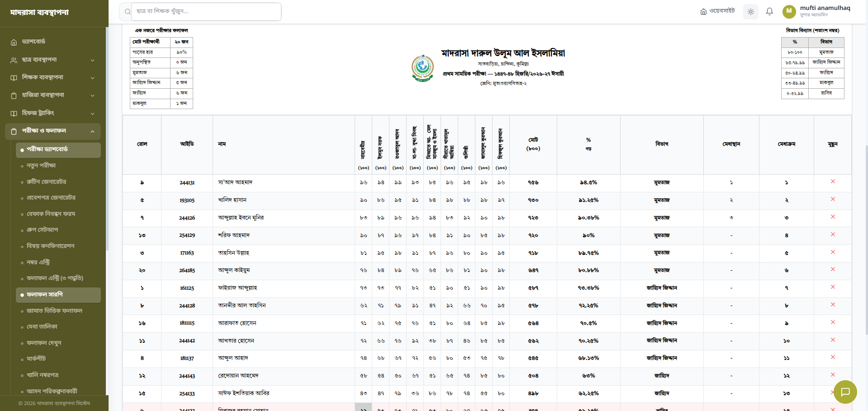Screen dimensions: 868x411
Task: Click ID cell 244131
Action: pos(187,183)
